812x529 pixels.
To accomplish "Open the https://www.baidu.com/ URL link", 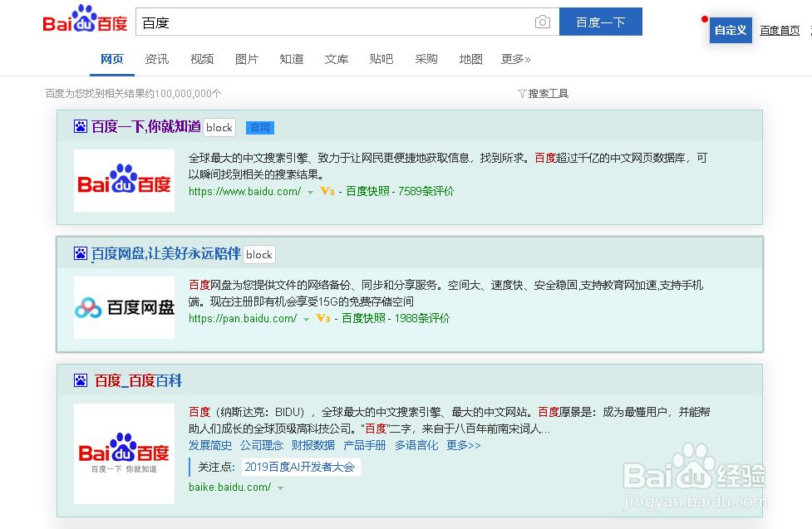I will point(244,192).
